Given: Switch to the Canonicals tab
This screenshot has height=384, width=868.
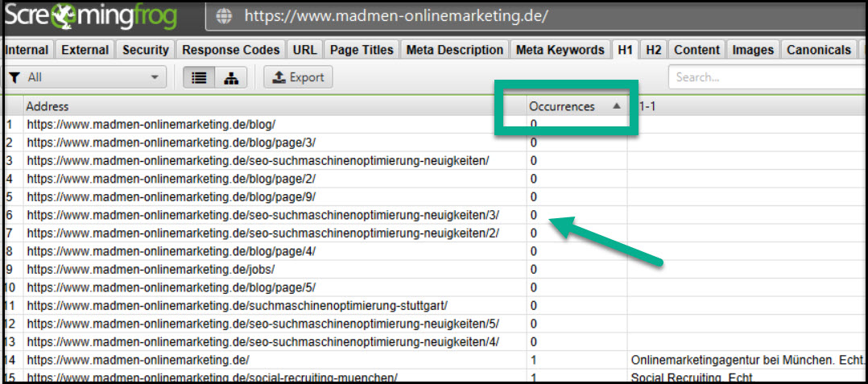Looking at the screenshot, I should (819, 50).
